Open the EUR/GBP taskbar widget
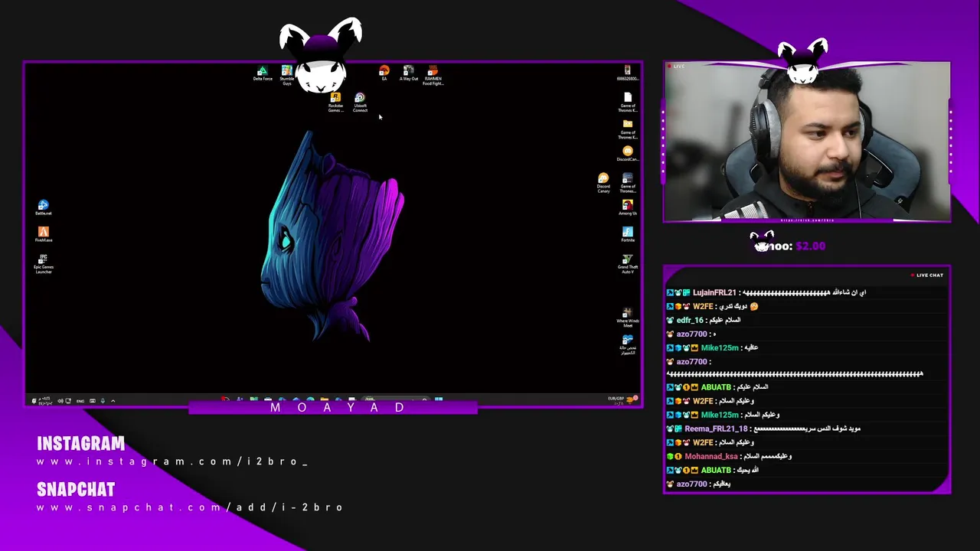Viewport: 980px width, 551px height. [x=622, y=399]
